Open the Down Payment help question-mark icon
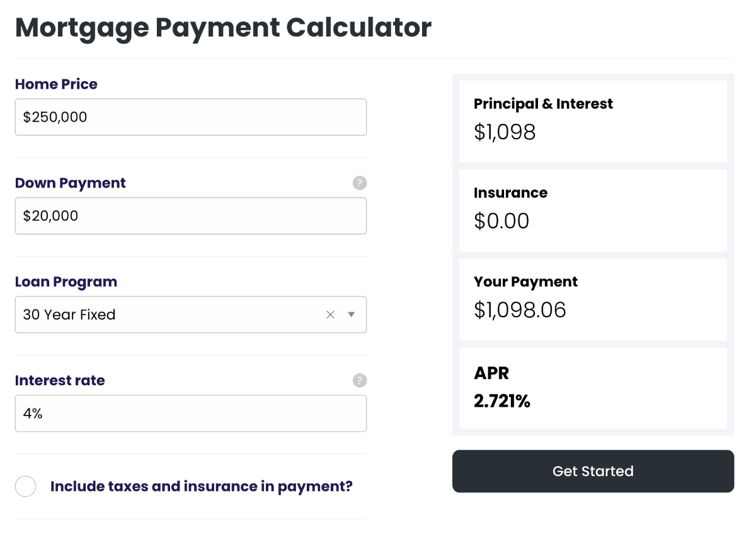756x537 pixels. [x=360, y=183]
